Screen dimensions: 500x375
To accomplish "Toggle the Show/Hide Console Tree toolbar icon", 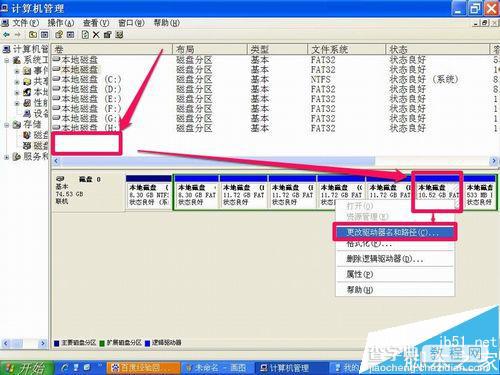I will click(44, 35).
